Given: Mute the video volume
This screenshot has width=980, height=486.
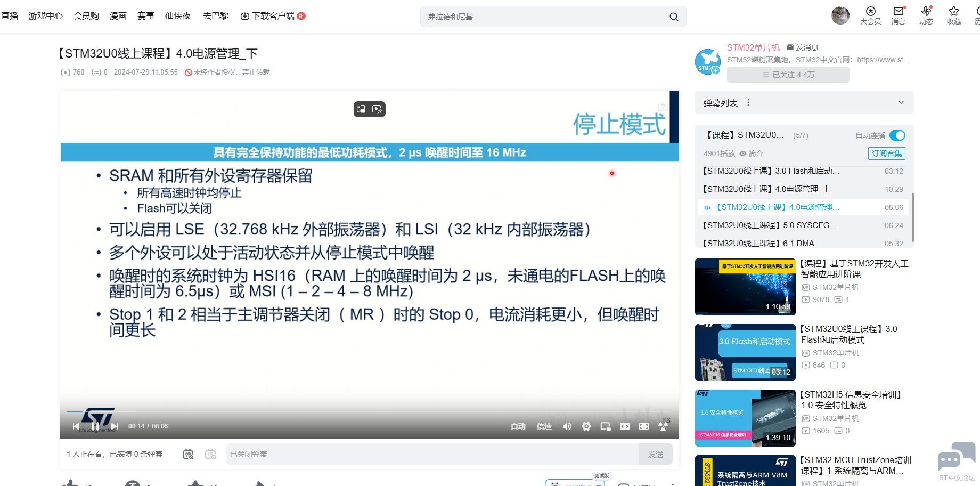Looking at the screenshot, I should coord(567,426).
